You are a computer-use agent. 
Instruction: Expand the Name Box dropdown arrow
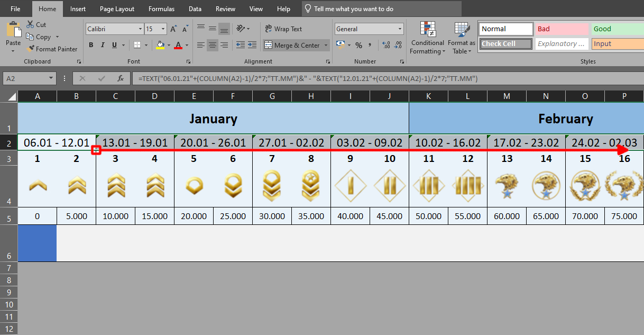point(51,78)
